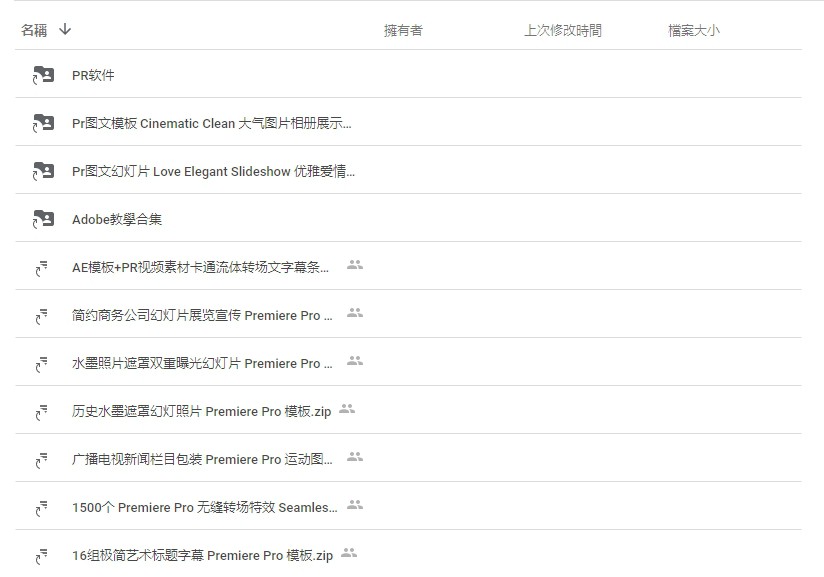Click shared people icon next to 历史水墨遮罩 zip

click(347, 409)
